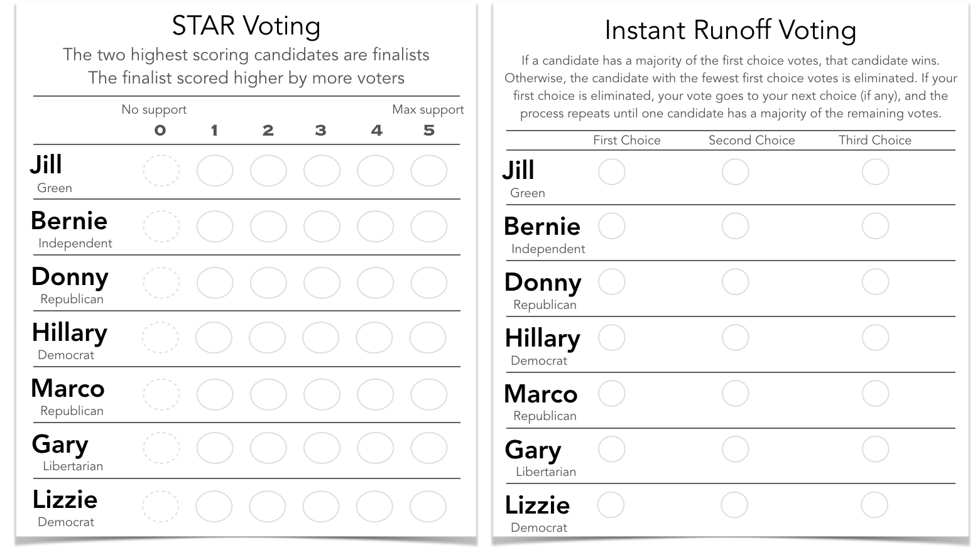Click the Instant Runoff Voting heading
Viewport: 980px width, 550px height.
[730, 30]
